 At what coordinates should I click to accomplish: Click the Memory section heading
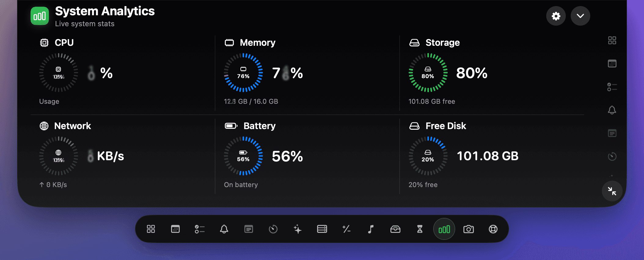[258, 42]
